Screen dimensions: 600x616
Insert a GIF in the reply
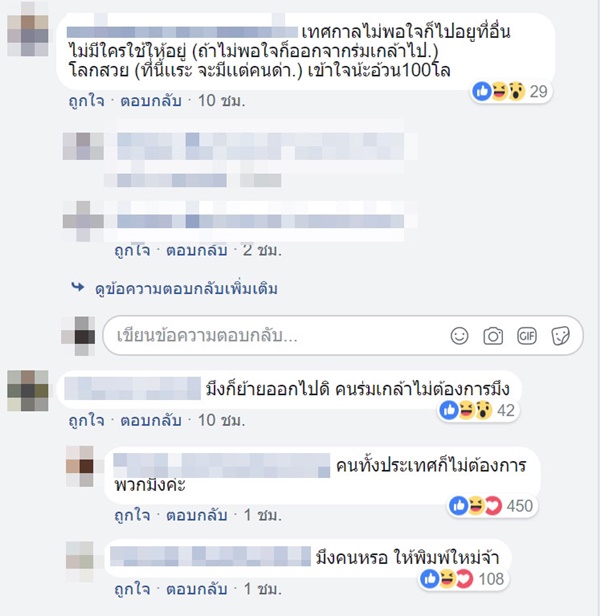pos(527,336)
